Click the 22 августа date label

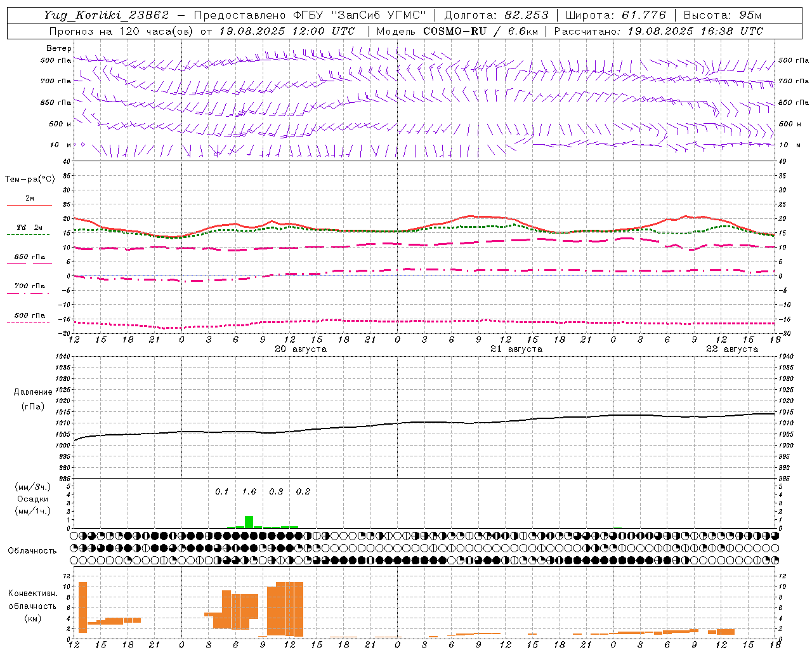pyautogui.click(x=732, y=349)
